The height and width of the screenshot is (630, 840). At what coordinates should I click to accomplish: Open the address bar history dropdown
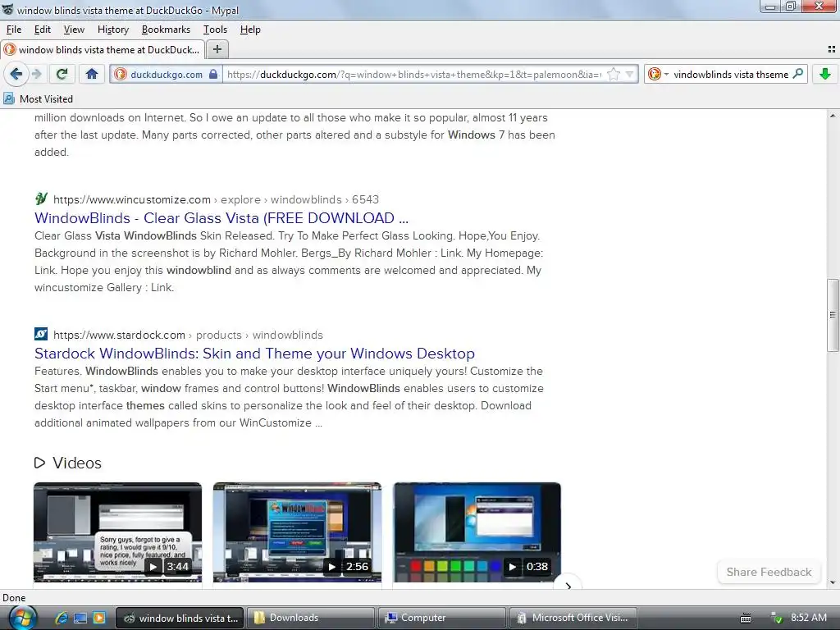629,74
